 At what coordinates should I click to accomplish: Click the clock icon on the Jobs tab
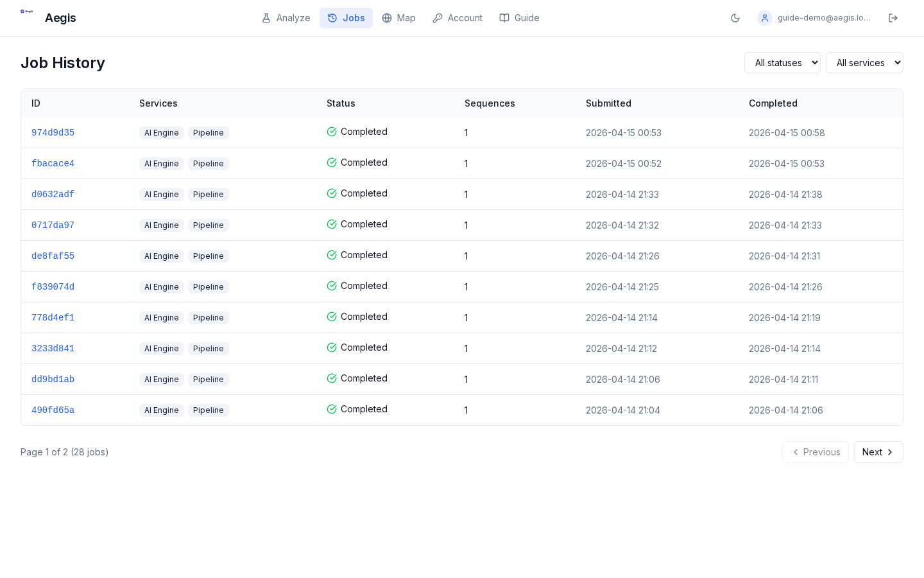pyautogui.click(x=332, y=18)
